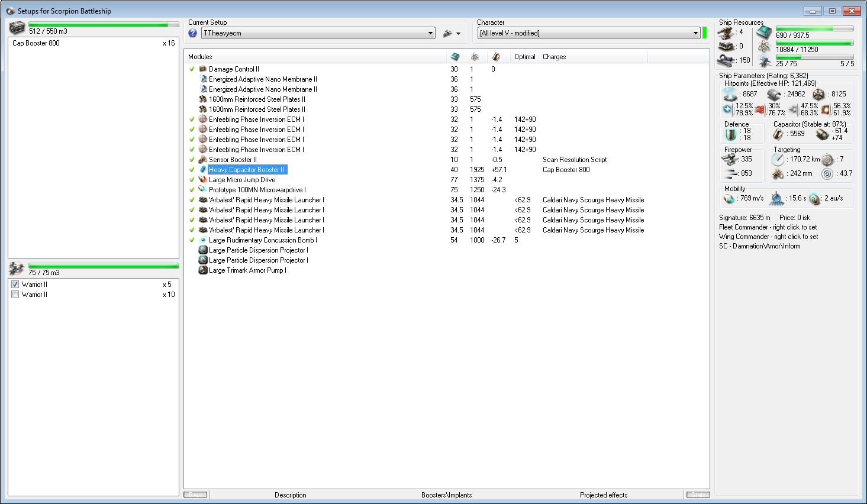Toggle the Heavy Capacitor Booster II active checkmark

192,170
